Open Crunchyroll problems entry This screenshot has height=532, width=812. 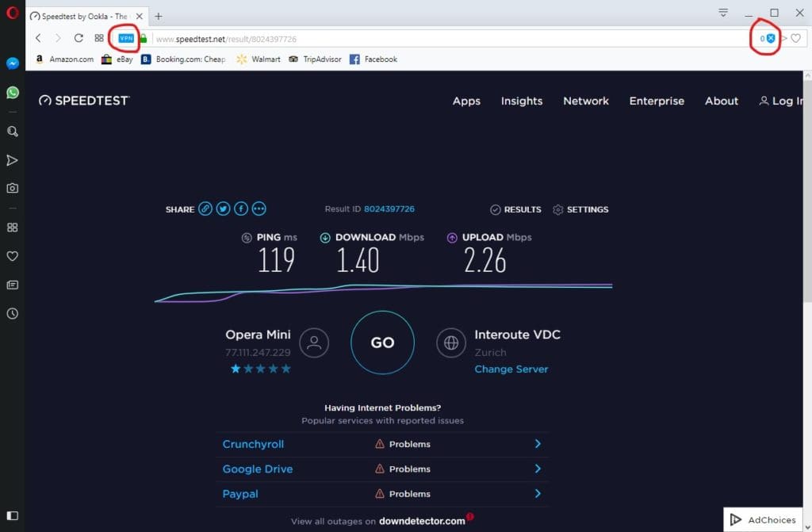(253, 444)
